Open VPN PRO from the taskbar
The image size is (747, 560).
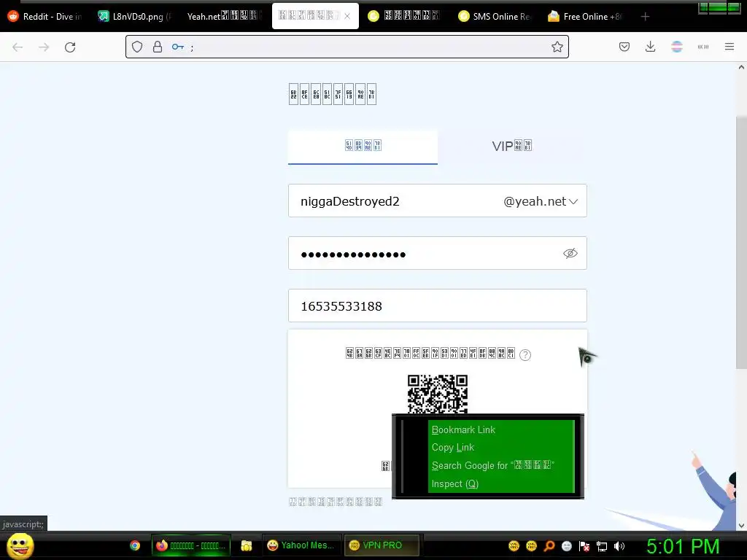(x=382, y=545)
